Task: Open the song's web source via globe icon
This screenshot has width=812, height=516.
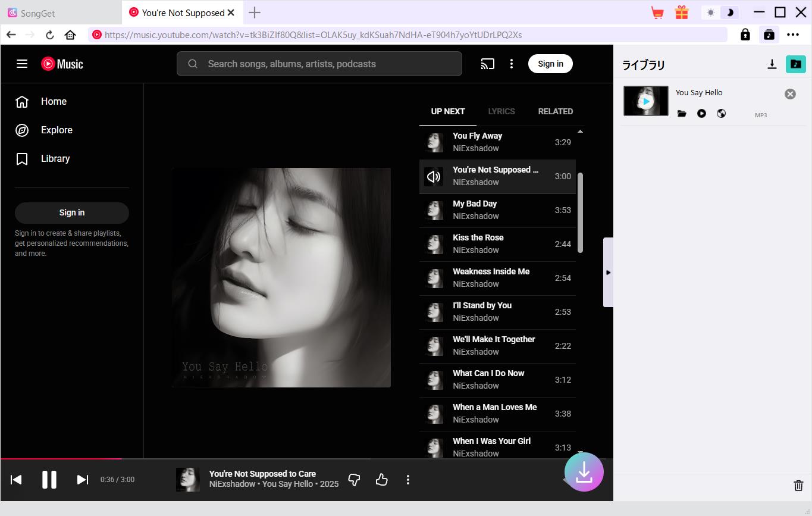Action: pyautogui.click(x=721, y=113)
